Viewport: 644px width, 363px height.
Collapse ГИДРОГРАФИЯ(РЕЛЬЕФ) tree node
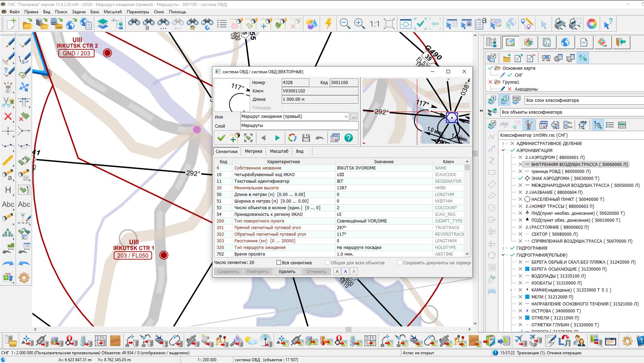[x=503, y=255]
